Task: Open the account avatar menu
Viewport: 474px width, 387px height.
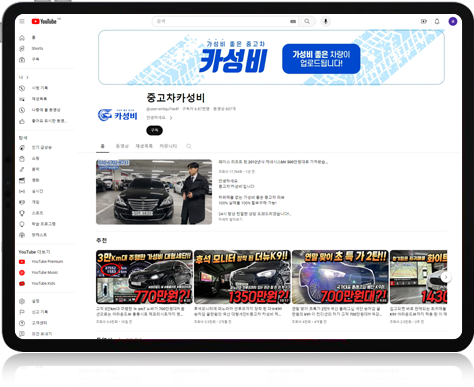Action: 453,21
